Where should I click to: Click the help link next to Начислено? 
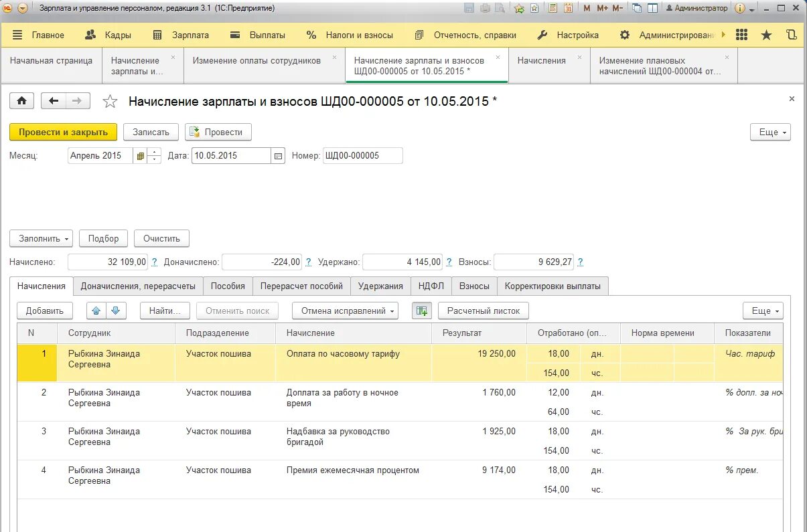pyautogui.click(x=155, y=262)
